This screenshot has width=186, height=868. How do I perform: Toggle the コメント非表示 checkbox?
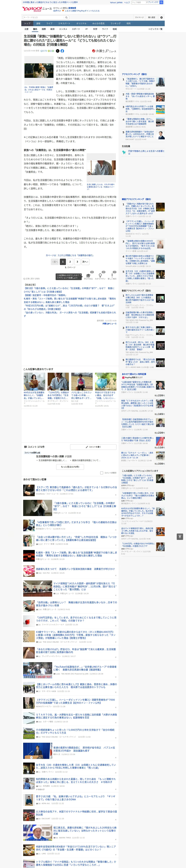pyautogui.click(x=102, y=473)
